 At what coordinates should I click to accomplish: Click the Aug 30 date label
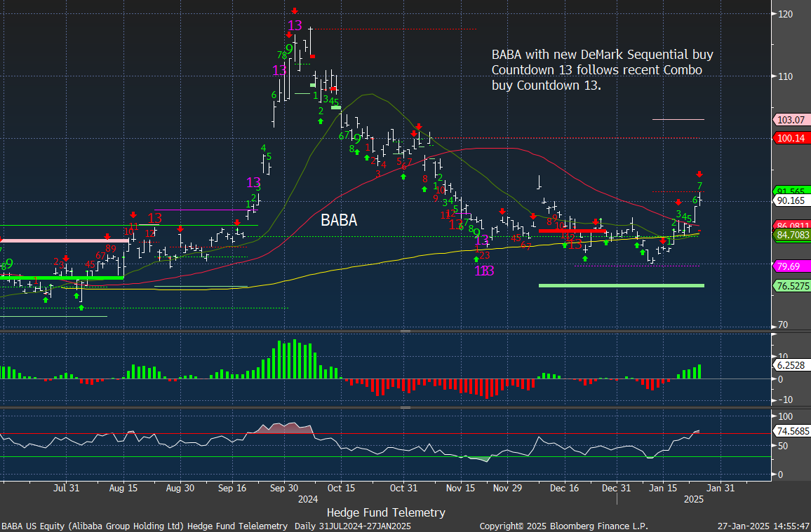180,488
